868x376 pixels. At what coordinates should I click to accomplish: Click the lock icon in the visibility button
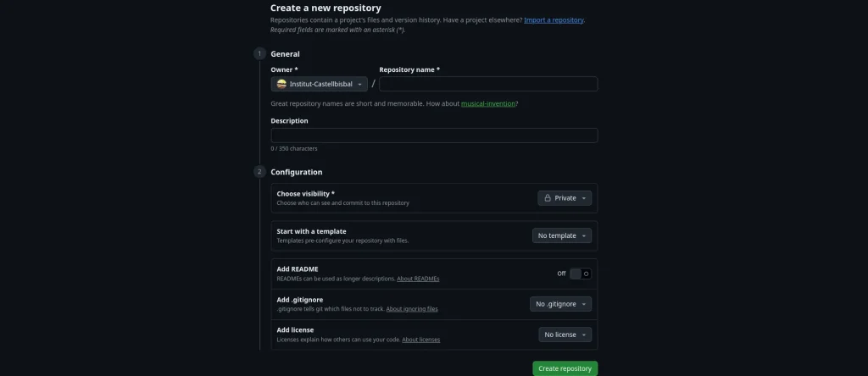[548, 198]
